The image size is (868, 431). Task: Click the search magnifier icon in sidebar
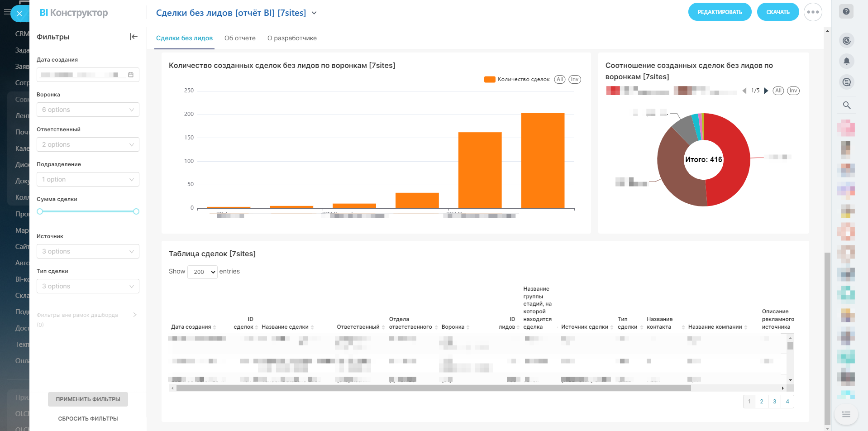pos(846,105)
